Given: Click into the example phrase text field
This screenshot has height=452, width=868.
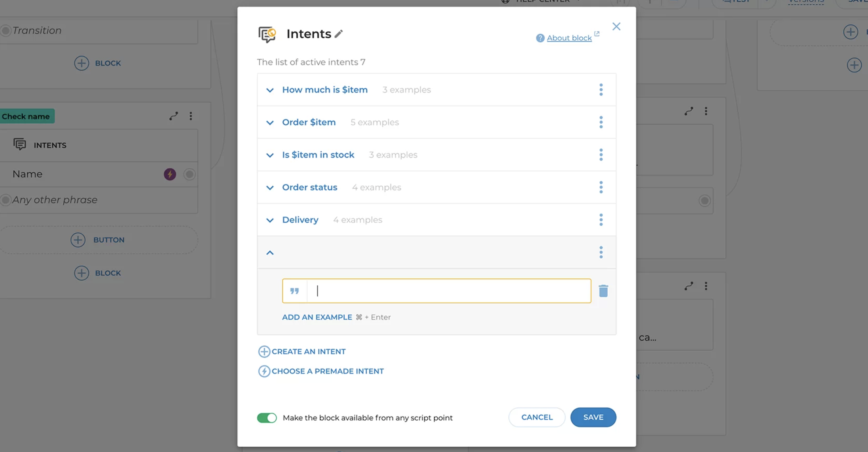Looking at the screenshot, I should pos(448,291).
